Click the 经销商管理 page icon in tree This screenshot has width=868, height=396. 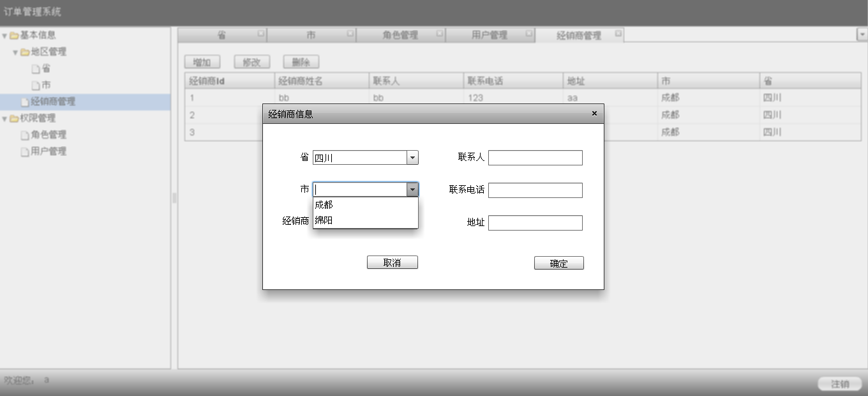pos(26,102)
